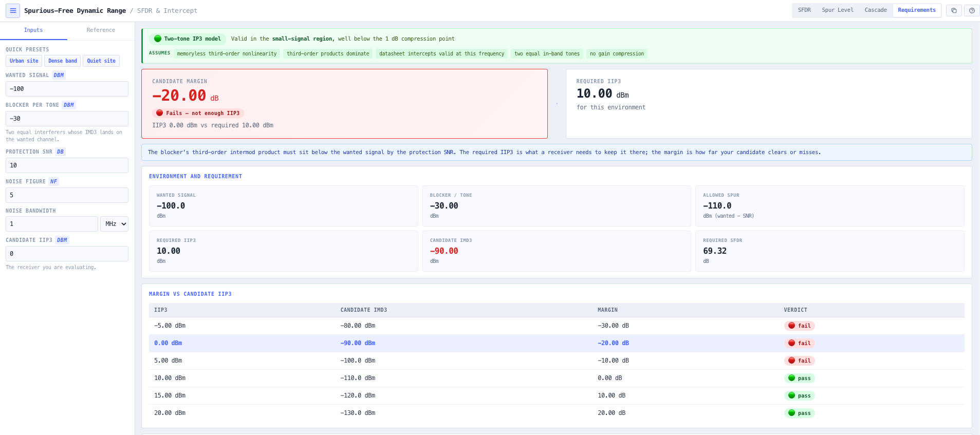Click 'datasheet intercepts valid at this frequency' tag
The width and height of the screenshot is (980, 435).
[x=441, y=54]
